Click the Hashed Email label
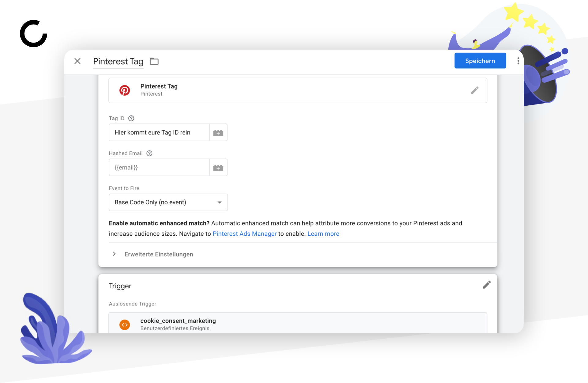Screen dimensions: 588x383 pyautogui.click(x=126, y=153)
